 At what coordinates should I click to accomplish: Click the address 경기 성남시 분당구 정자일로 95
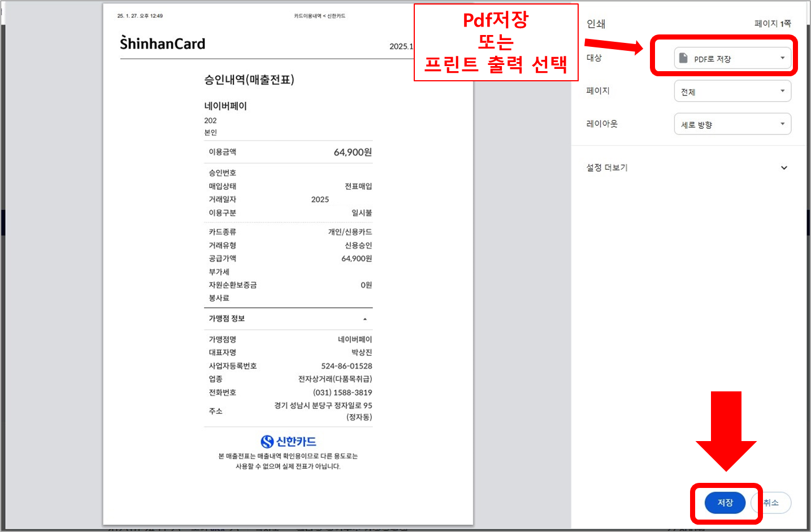323,405
